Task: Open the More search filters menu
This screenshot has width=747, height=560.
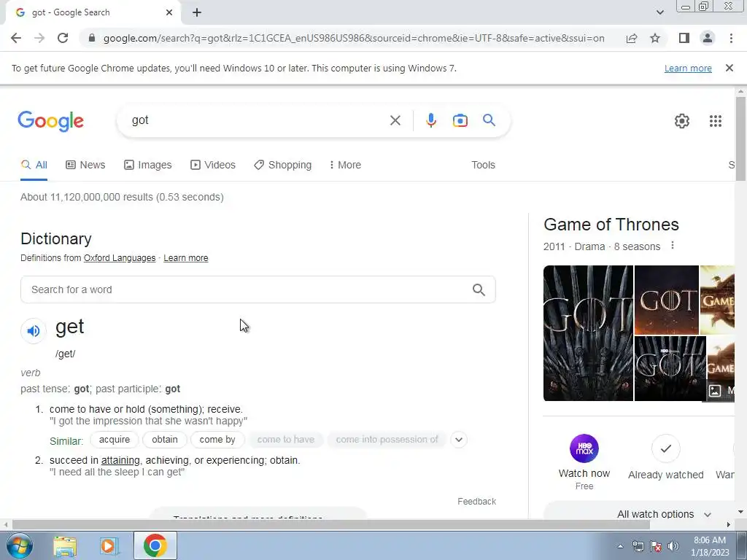Action: 345,165
